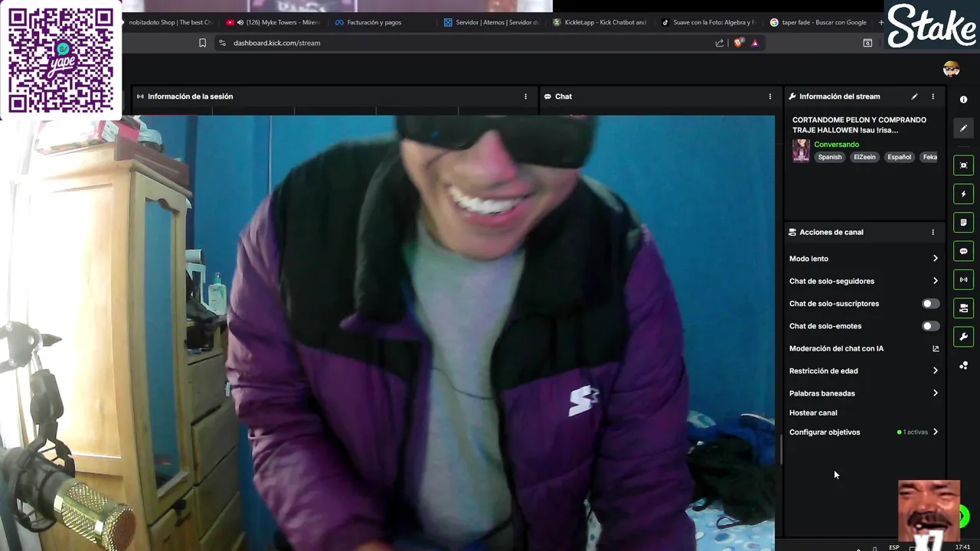
Task: Toggle the note widget sidebar icon
Action: 963,223
